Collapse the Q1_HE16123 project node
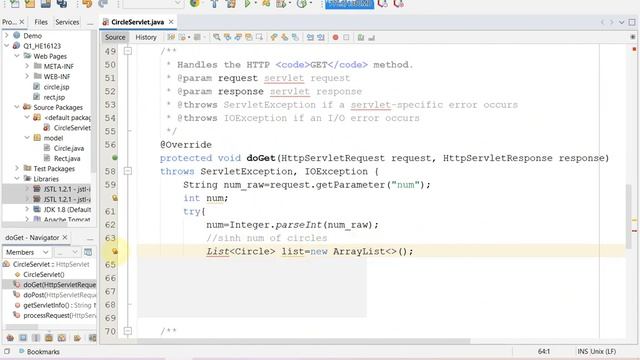 pos(7,46)
